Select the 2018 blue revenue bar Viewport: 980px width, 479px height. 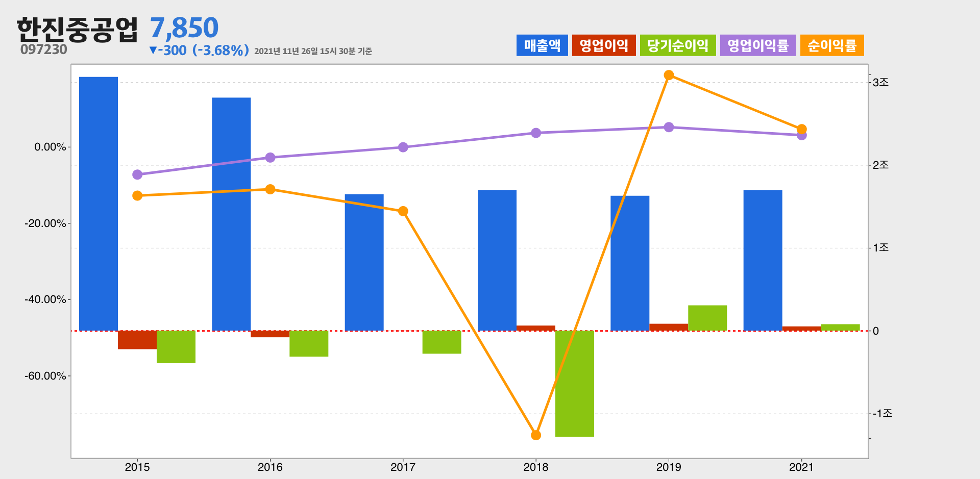point(497,261)
